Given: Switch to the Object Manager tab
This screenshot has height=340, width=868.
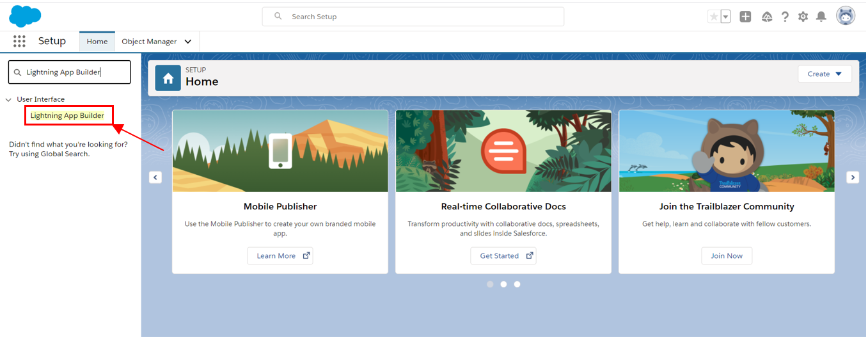Looking at the screenshot, I should pos(149,42).
